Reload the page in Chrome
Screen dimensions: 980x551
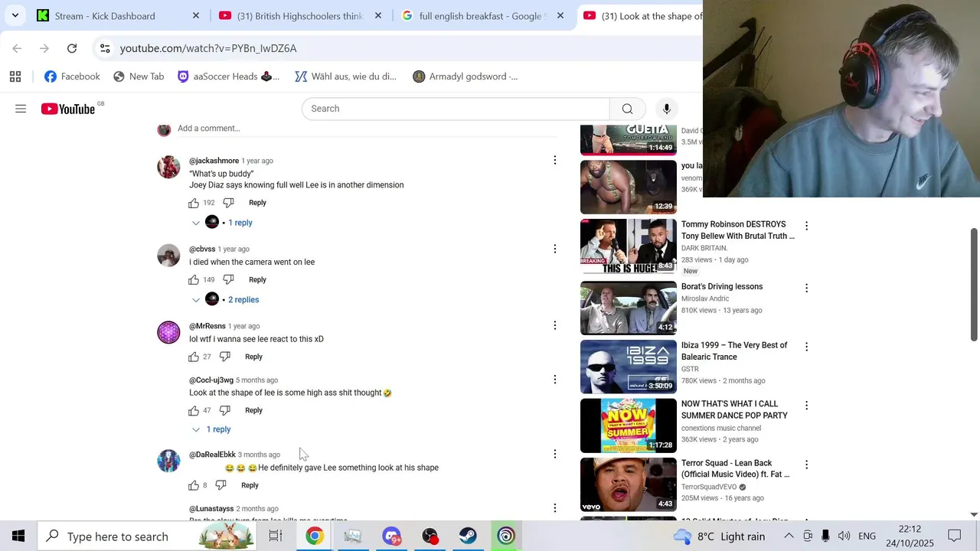pos(72,48)
